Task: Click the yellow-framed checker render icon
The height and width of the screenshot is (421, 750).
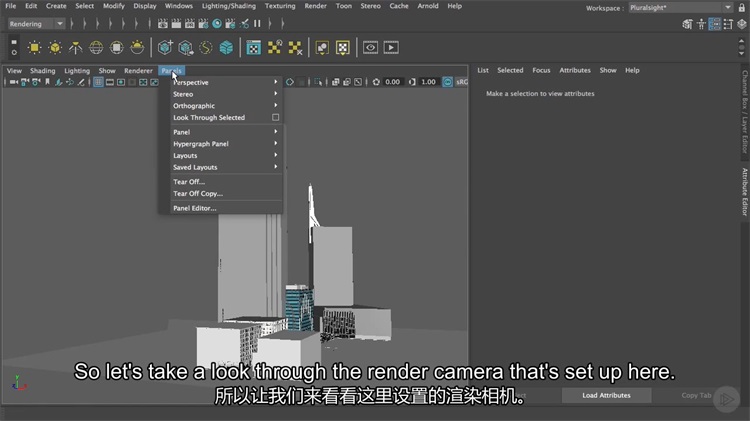Action: pyautogui.click(x=342, y=47)
